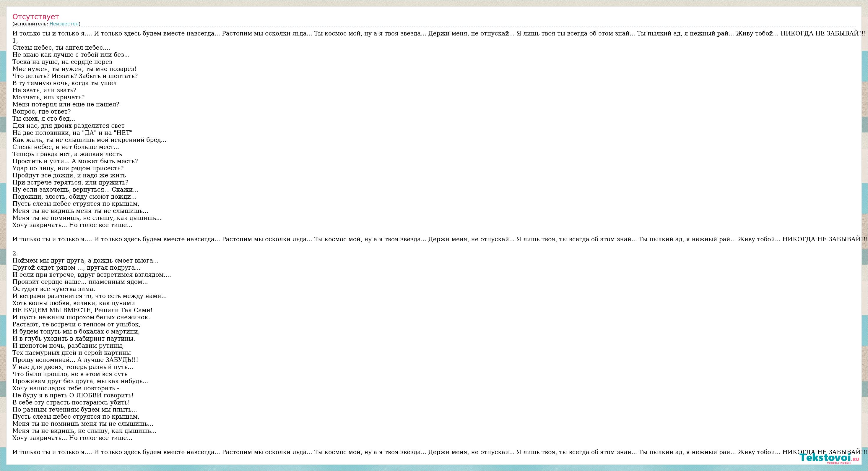Click the line 'Для нас, для двоих разделится свет'
868x471 pixels.
69,126
